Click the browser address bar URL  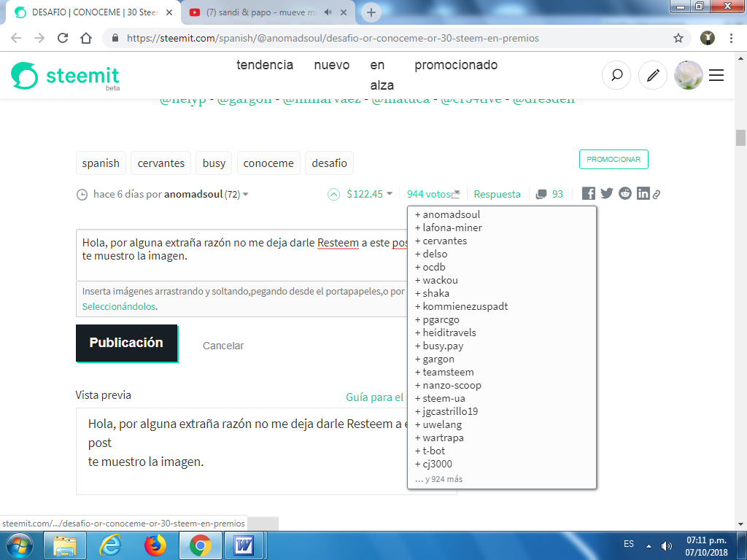click(333, 38)
